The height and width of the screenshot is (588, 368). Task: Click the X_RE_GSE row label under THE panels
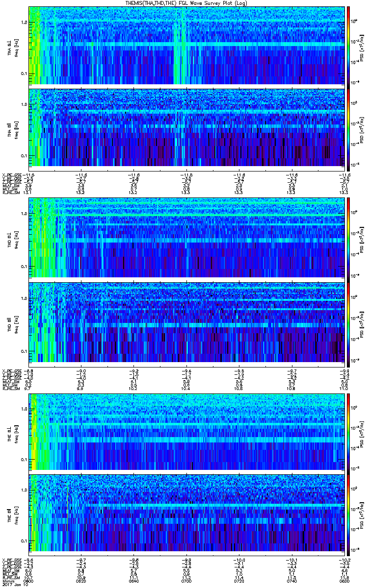tap(12, 560)
